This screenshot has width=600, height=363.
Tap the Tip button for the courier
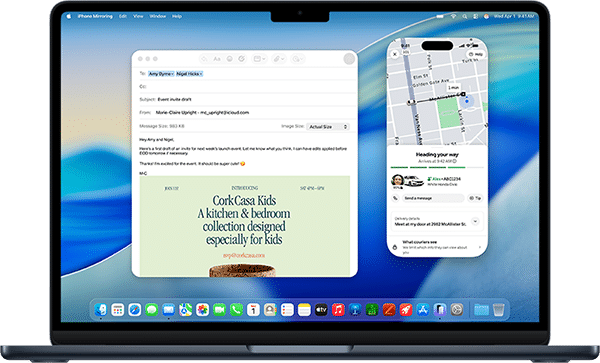[x=475, y=198]
